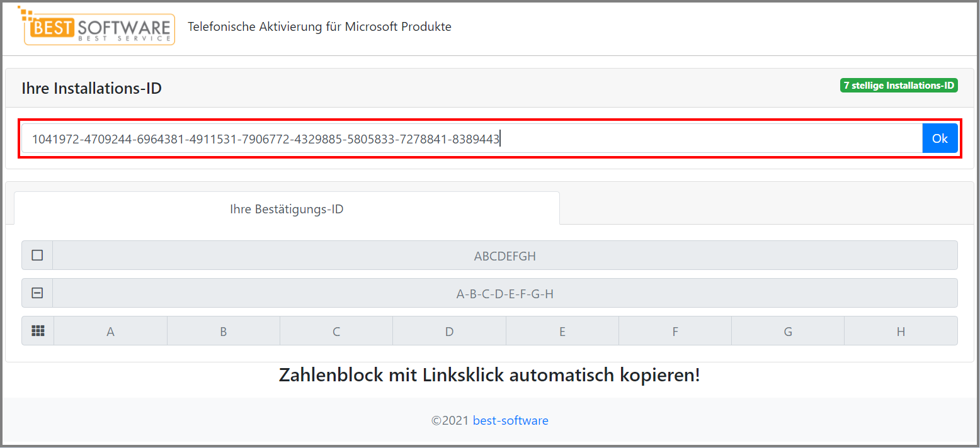Viewport: 980px width, 448px height.
Task: Copy number block E
Action: tap(562, 330)
